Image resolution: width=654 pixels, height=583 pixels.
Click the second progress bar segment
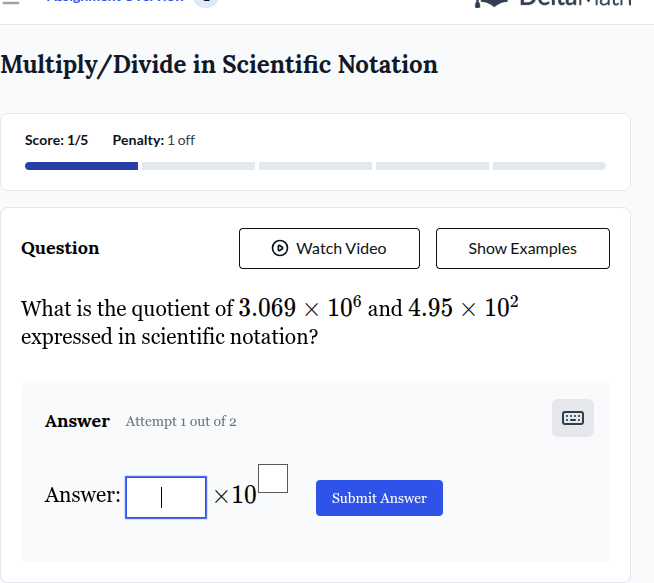(x=199, y=166)
